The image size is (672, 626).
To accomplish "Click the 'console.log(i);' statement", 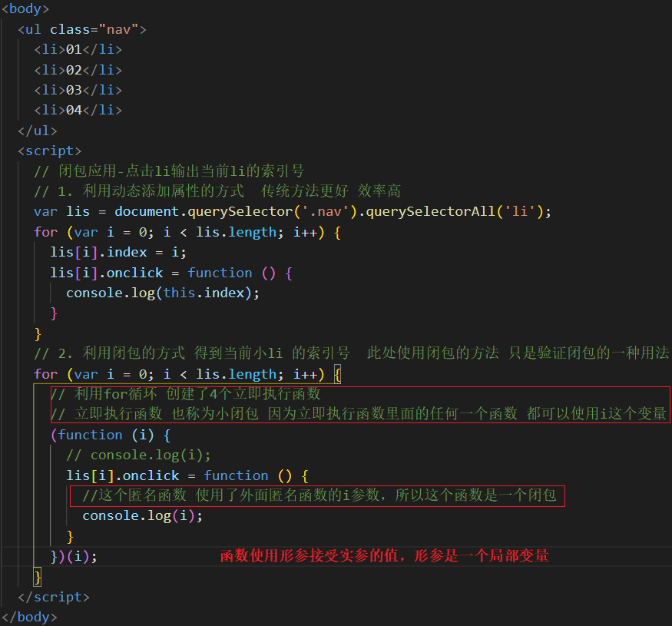I will (x=143, y=516).
